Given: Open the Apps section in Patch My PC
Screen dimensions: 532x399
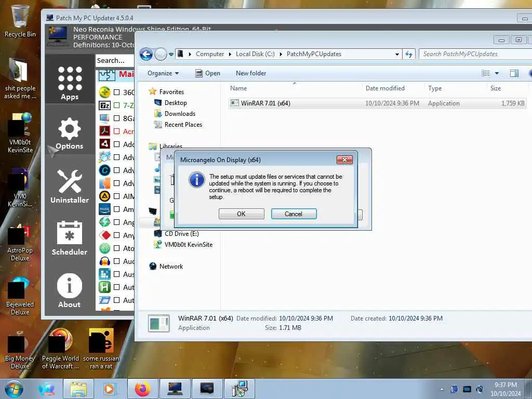Looking at the screenshot, I should pyautogui.click(x=70, y=83).
